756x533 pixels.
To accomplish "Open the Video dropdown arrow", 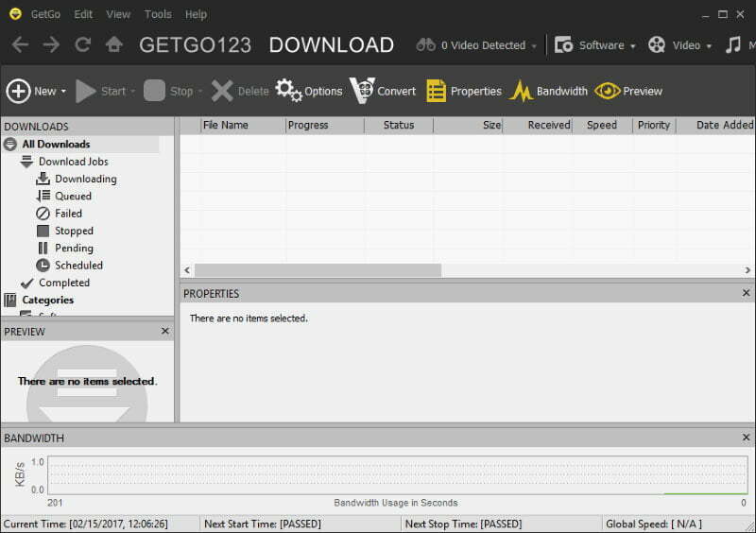I will coord(709,46).
